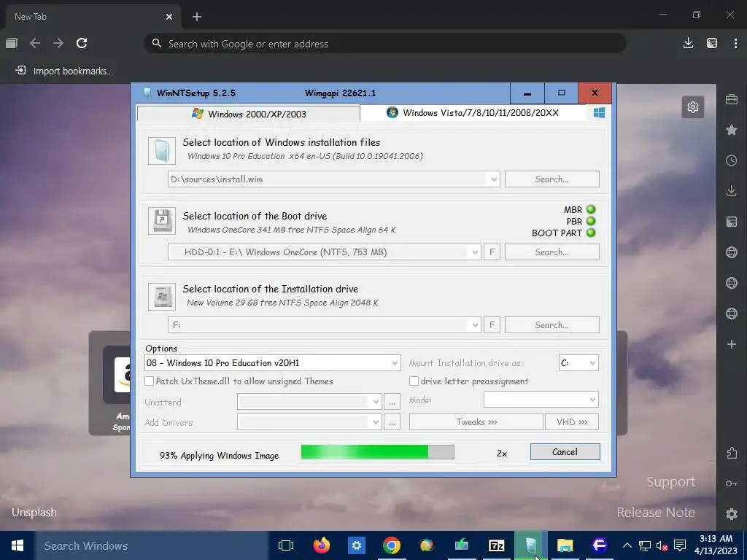Click the Installation drive icon
Image resolution: width=747 pixels, height=560 pixels.
162,296
